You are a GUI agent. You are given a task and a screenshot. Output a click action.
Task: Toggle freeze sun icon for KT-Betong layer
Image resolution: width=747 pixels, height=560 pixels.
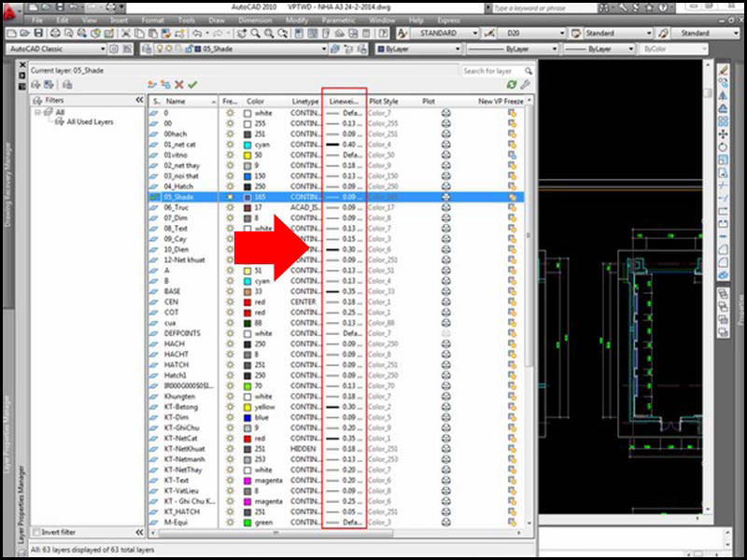coord(231,407)
